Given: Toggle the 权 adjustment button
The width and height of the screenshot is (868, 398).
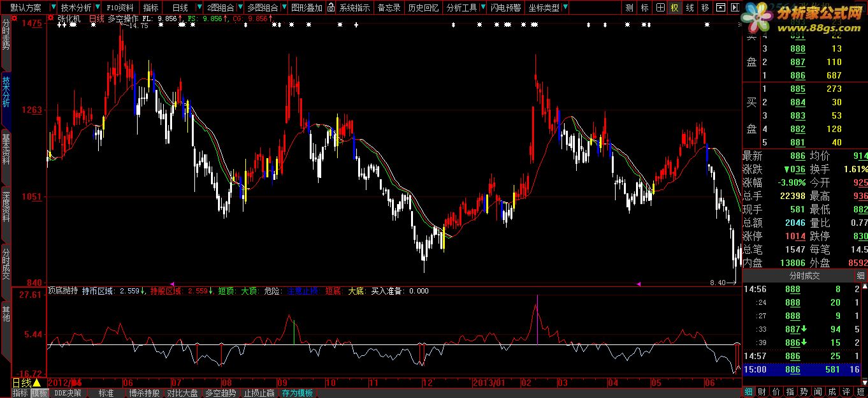Looking at the screenshot, I should [x=674, y=8].
